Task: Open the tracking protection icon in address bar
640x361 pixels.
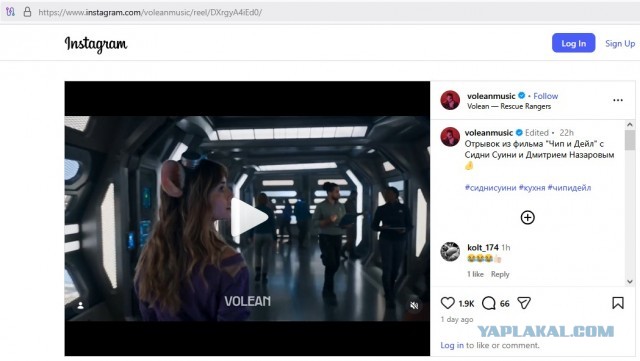Action: coord(10,12)
